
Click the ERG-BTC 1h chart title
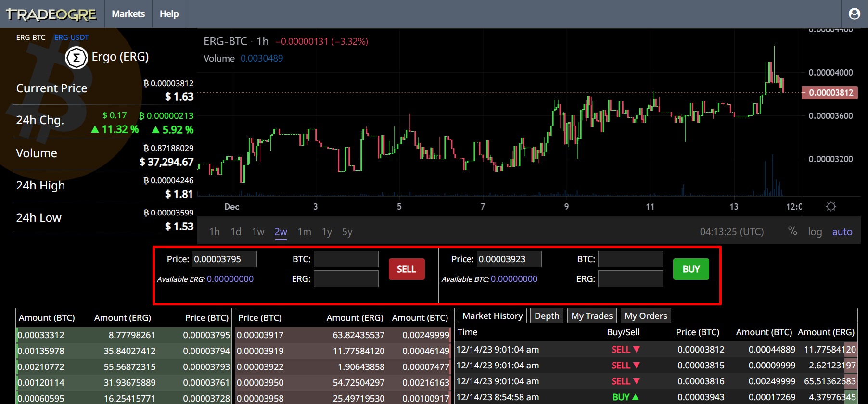tap(236, 41)
